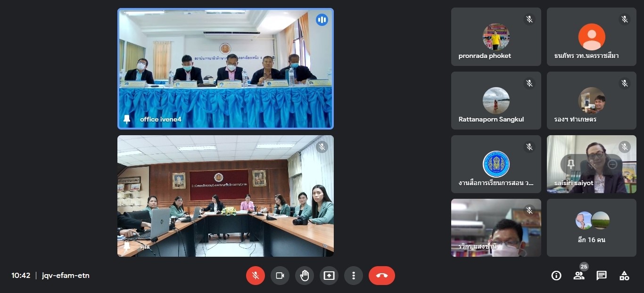Open the activities panel
644x293 pixels.
624,276
